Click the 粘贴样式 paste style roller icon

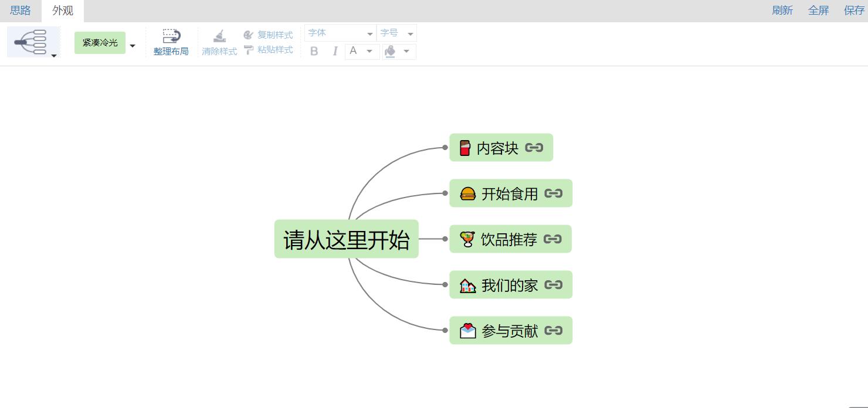[x=248, y=50]
